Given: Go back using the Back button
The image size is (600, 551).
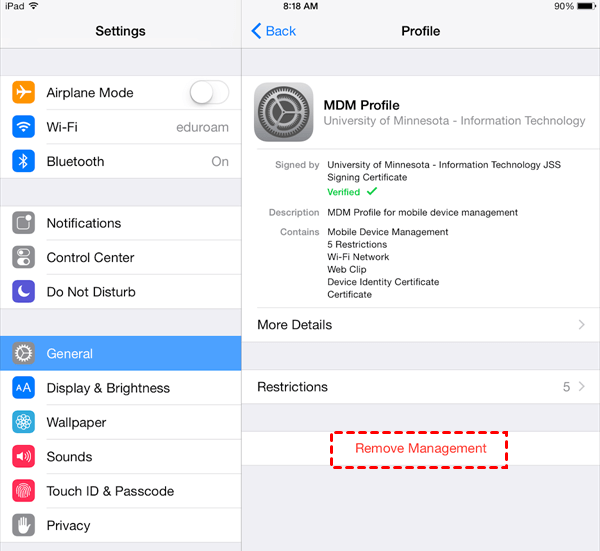Looking at the screenshot, I should pos(274,31).
